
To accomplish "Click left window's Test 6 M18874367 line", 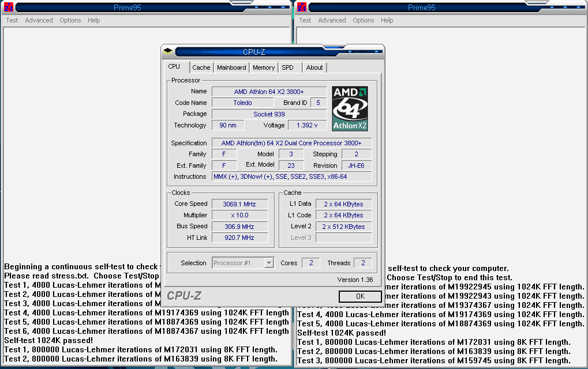I will click(147, 331).
